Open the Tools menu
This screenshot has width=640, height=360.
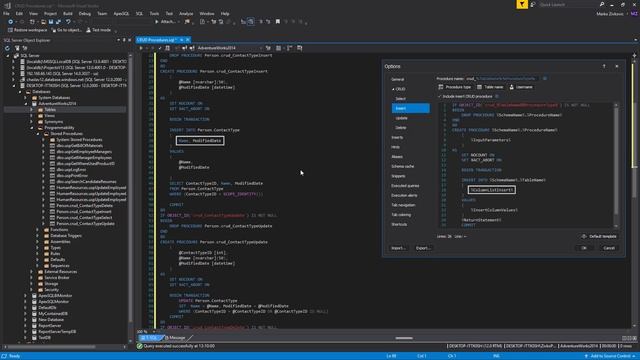pyautogui.click(x=154, y=13)
